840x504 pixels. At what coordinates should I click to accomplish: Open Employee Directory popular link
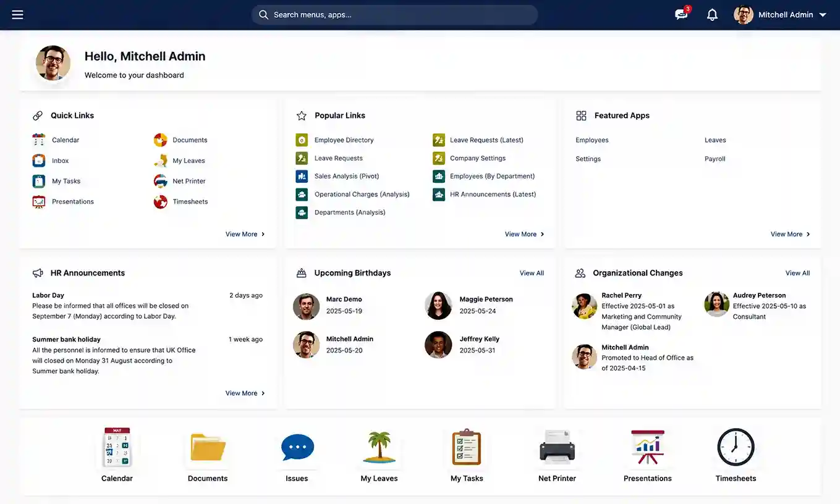[x=344, y=140]
